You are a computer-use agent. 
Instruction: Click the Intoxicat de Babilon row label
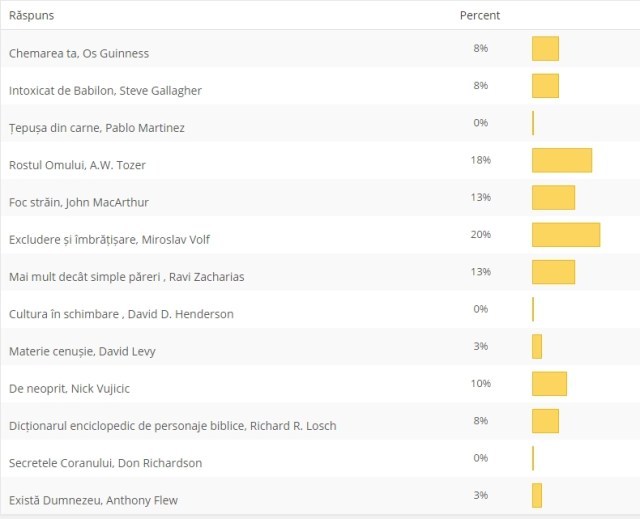click(105, 90)
